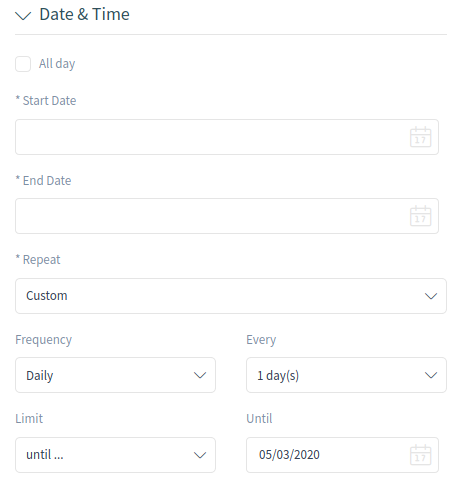462x504 pixels.
Task: Open the Every dropdown showing 1 day(s)
Action: 346,375
